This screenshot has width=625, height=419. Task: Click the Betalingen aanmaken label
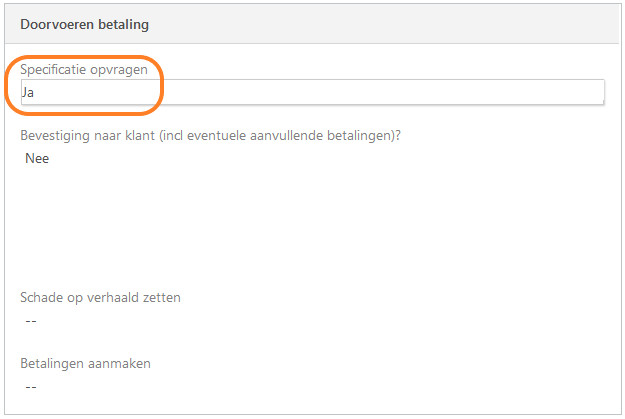(85, 364)
